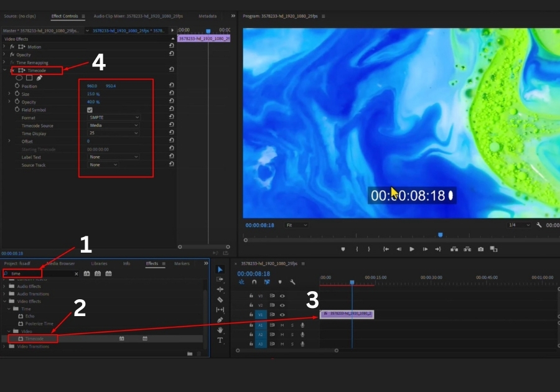Open the Format SMPTE dropdown
The image size is (560, 392).
pos(114,118)
